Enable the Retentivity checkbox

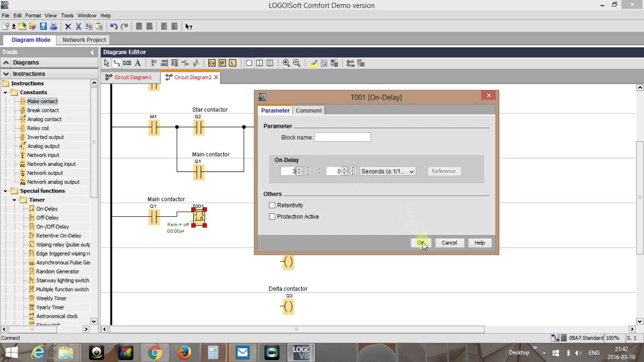coord(272,205)
